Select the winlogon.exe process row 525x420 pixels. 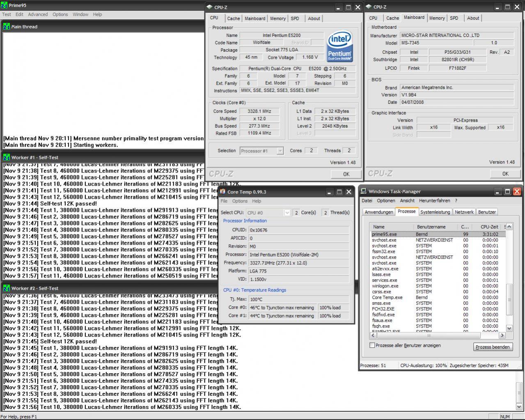point(438,286)
